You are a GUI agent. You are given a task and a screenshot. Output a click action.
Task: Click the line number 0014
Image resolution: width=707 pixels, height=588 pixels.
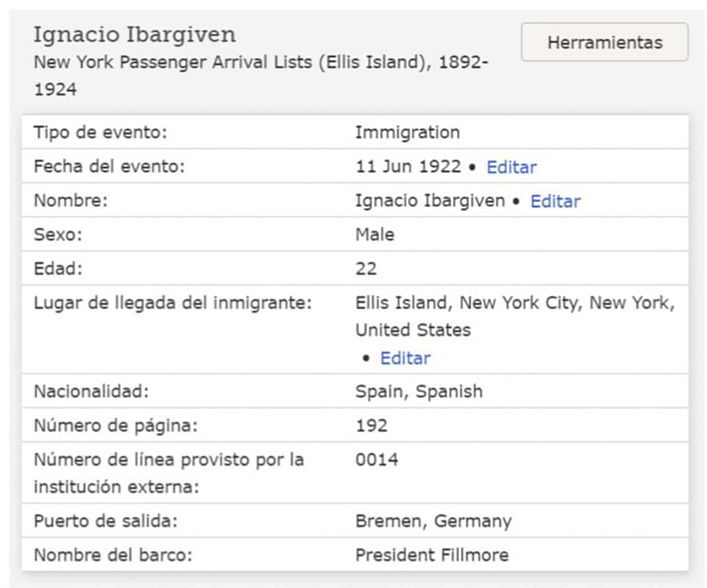[377, 460]
